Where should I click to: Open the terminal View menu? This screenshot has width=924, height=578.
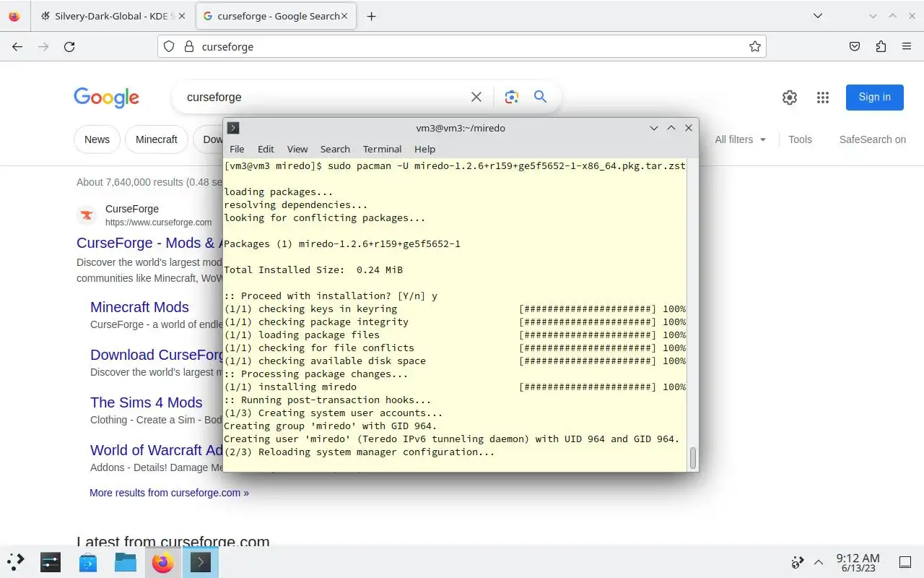tap(297, 149)
